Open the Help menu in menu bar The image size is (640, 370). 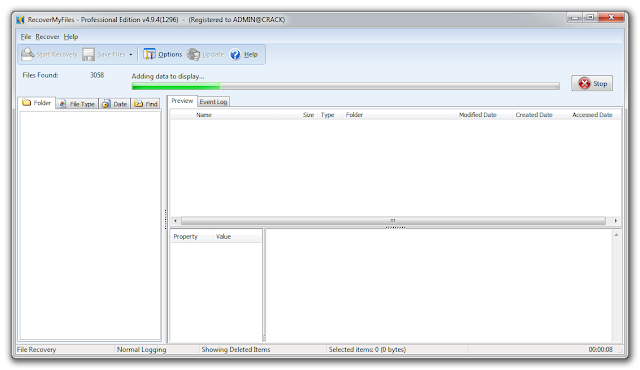71,37
